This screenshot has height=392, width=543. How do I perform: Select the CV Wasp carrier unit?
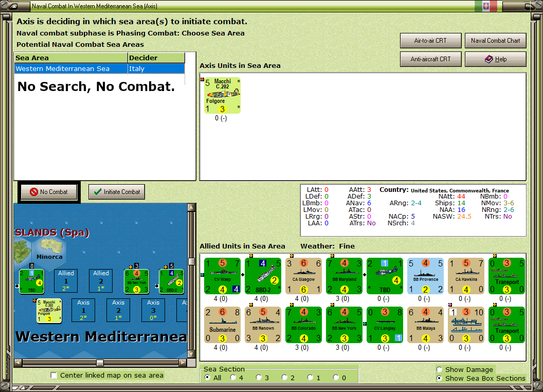[222, 276]
